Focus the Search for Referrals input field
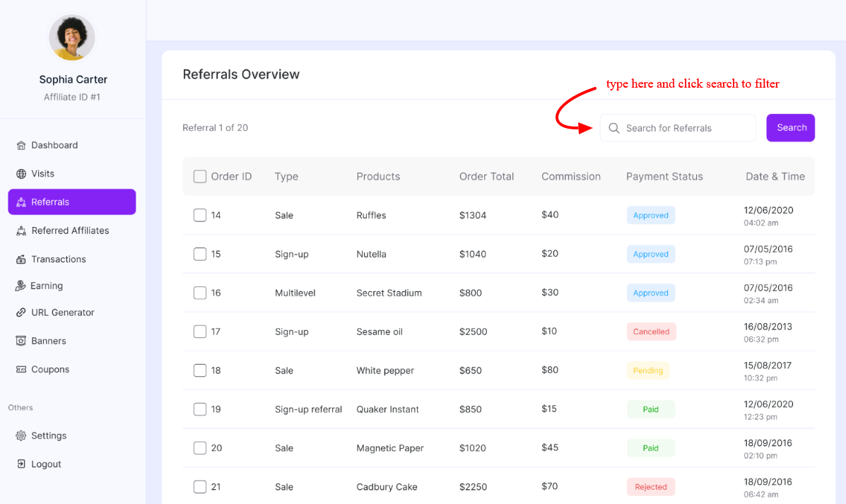 (x=686, y=128)
